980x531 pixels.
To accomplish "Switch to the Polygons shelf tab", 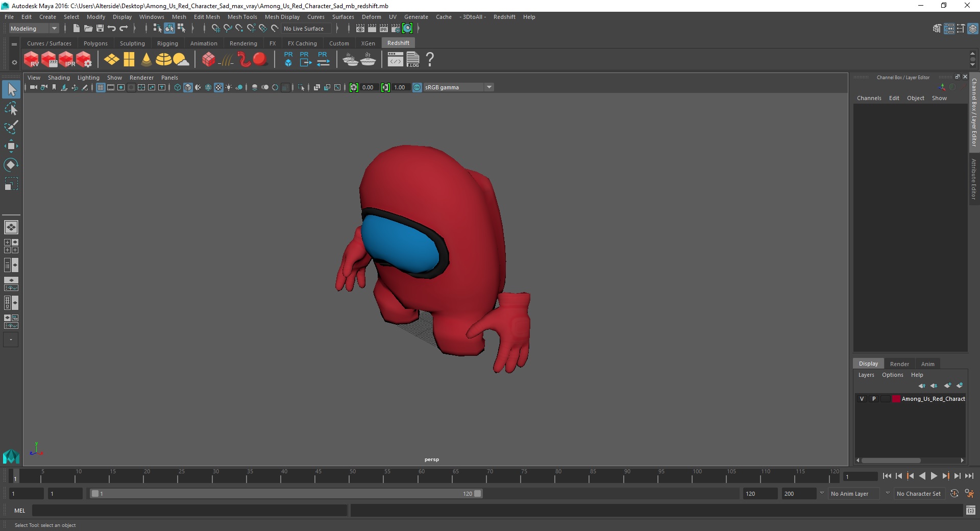I will tap(95, 43).
